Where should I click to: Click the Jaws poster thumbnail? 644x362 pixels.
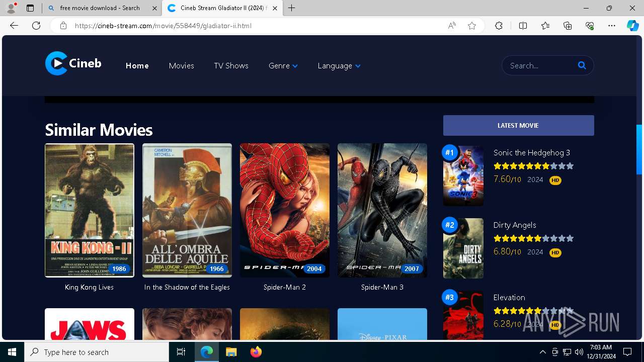click(x=90, y=324)
